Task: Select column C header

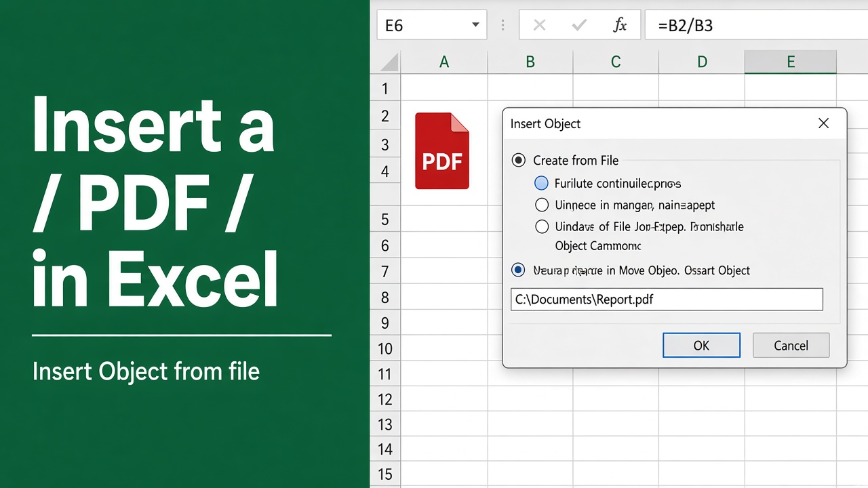Action: [616, 62]
